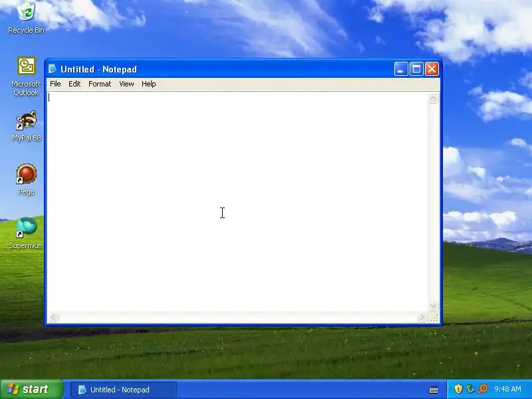532x399 pixels.
Task: Click the horizontal scrollbar right arrow
Action: [422, 317]
